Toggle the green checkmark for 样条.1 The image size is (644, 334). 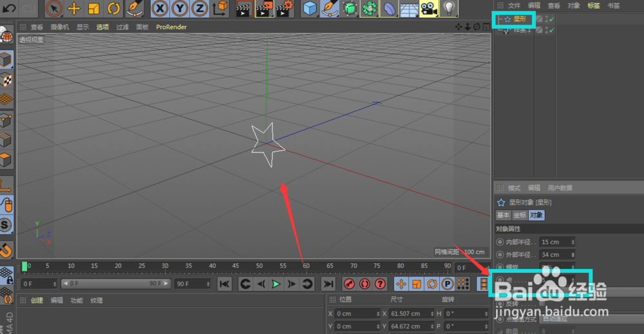(x=552, y=30)
